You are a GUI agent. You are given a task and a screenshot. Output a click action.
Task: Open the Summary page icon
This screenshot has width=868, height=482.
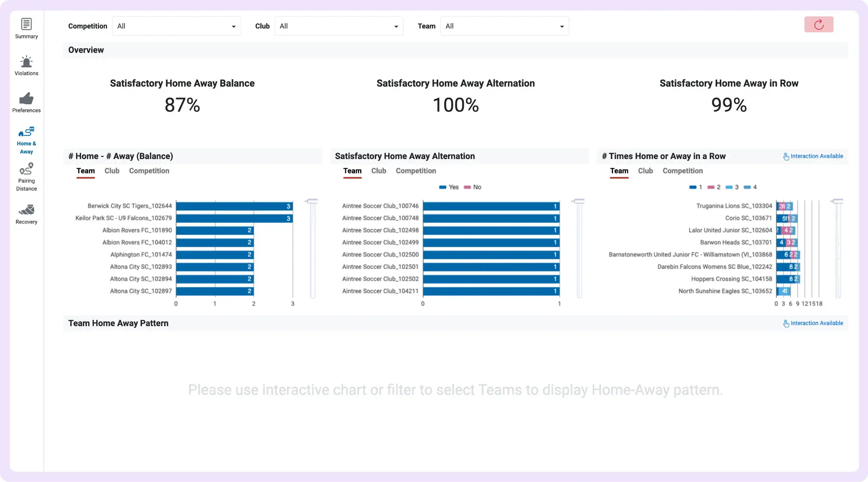pos(26,25)
